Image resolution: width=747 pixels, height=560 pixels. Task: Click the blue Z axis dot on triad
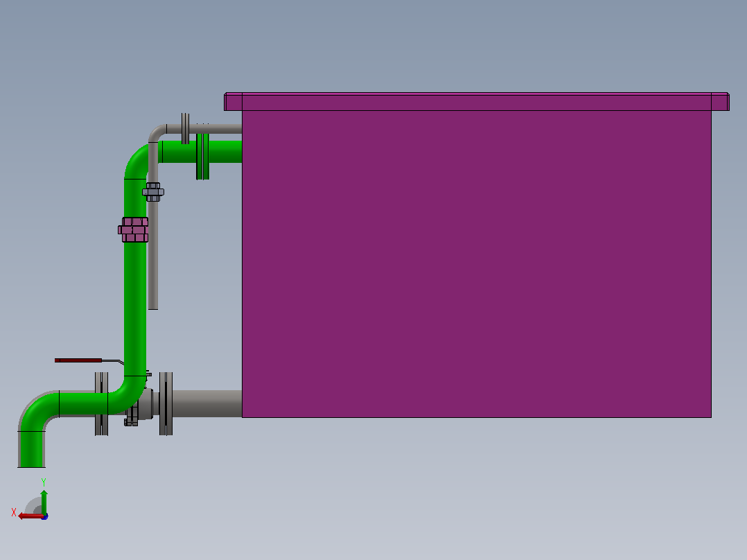tap(45, 516)
